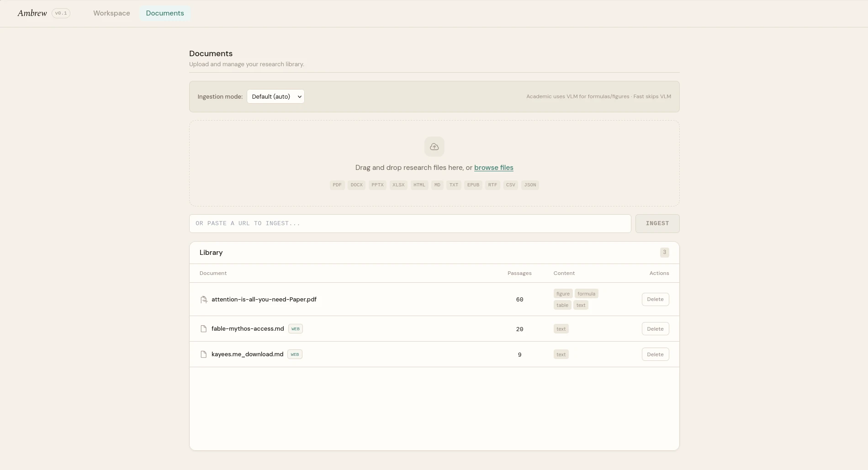Click the file icon beside fable-mythos-access.md
Image resolution: width=868 pixels, height=470 pixels.
point(204,329)
